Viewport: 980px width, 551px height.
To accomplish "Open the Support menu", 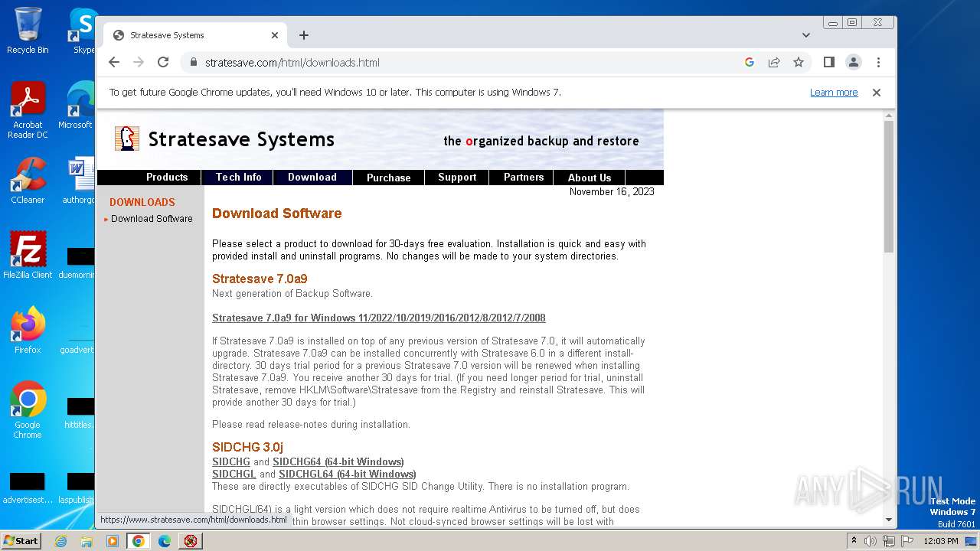I will click(457, 177).
